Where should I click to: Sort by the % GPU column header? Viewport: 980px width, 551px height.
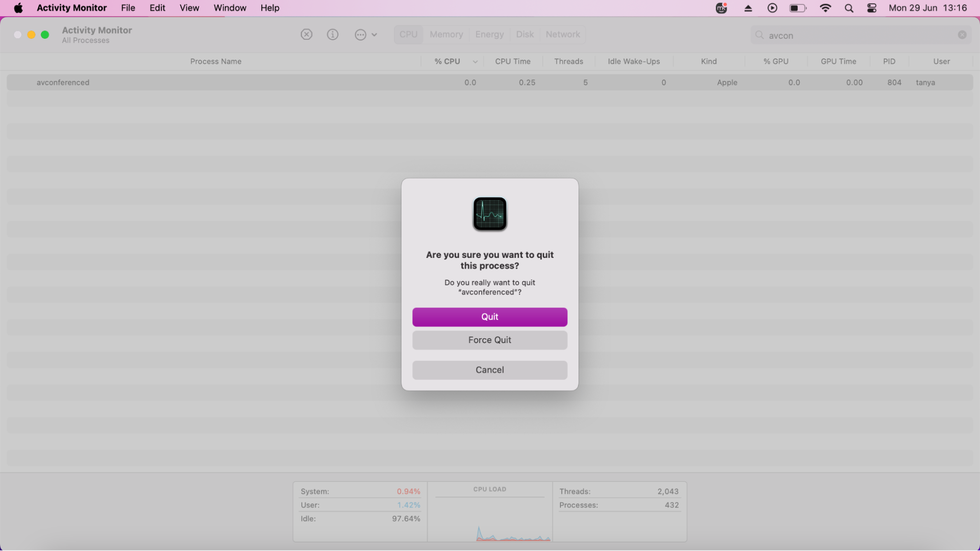(776, 61)
